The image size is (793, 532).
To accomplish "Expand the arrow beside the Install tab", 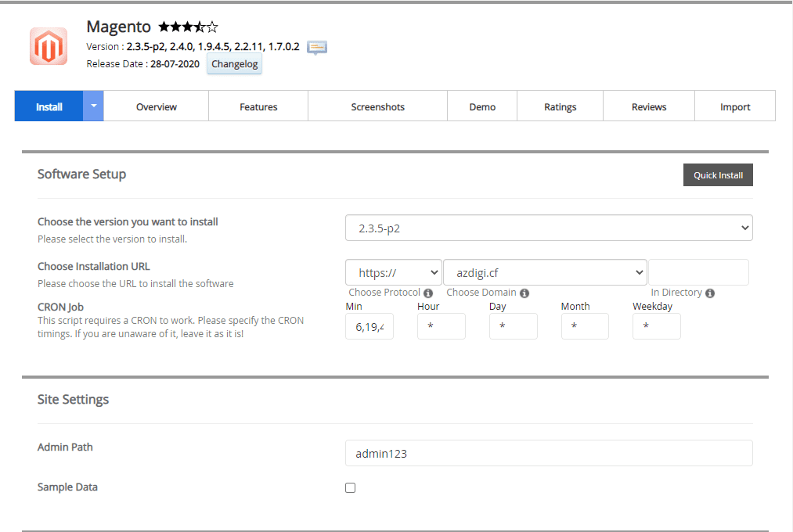I will 92,106.
